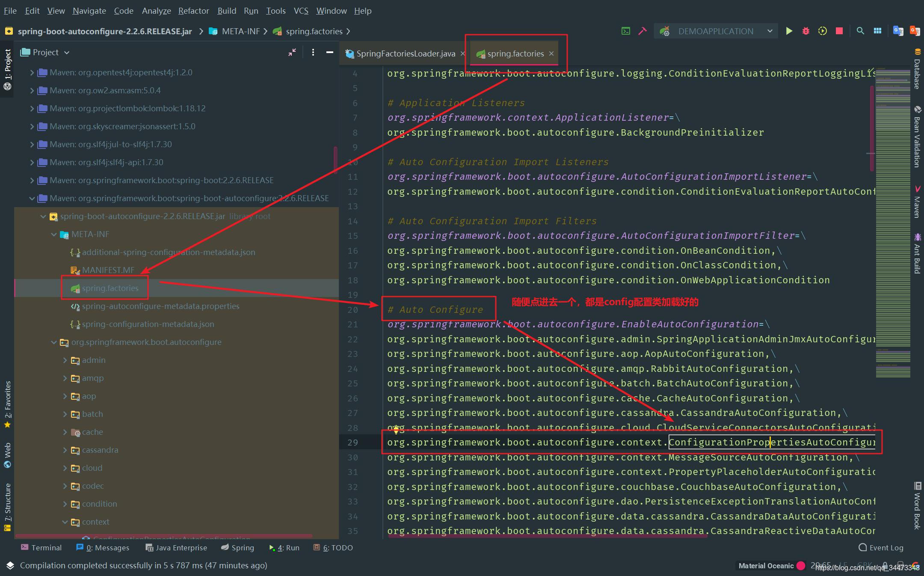The image size is (924, 576).
Task: Expand the admin package
Action: coord(65,360)
